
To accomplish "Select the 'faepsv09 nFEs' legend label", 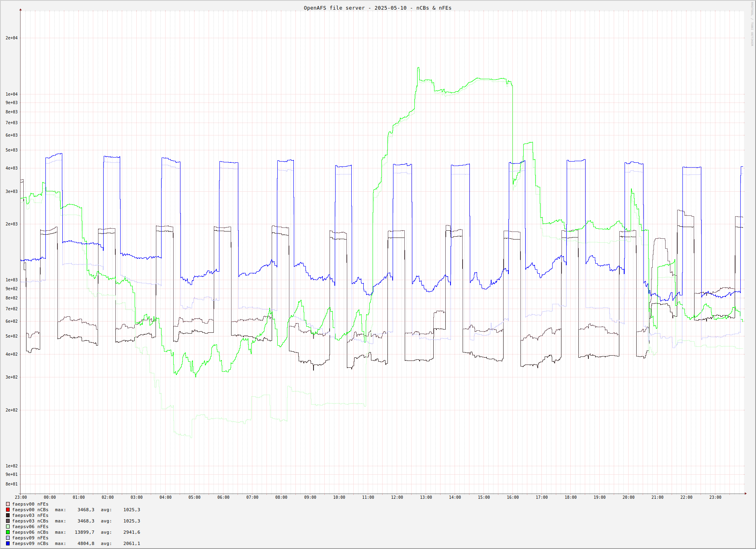I will (x=30, y=538).
